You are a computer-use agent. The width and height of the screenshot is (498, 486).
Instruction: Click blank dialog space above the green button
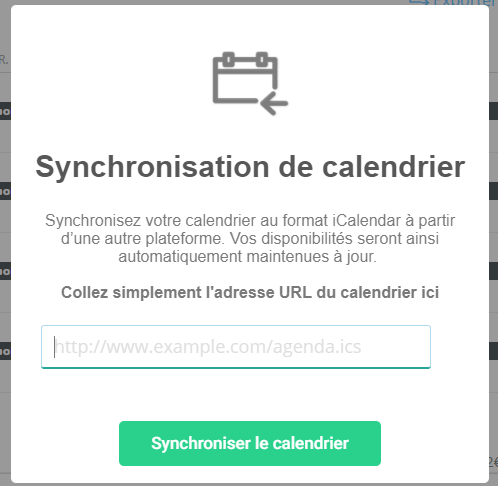tap(250, 395)
